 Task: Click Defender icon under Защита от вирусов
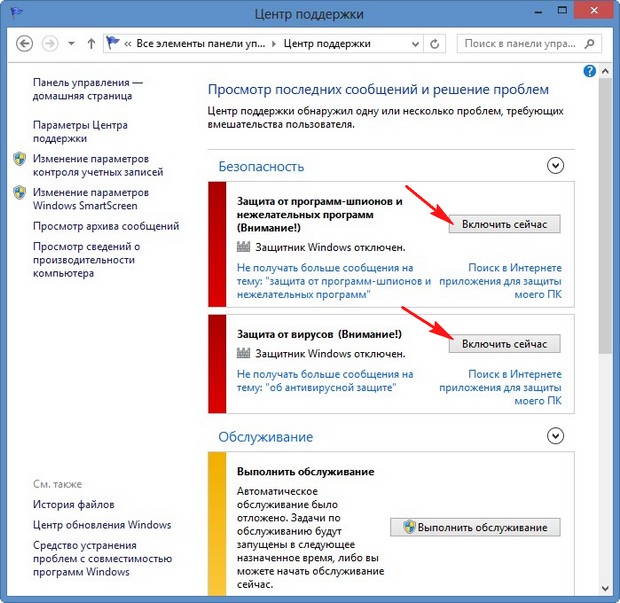pos(243,353)
